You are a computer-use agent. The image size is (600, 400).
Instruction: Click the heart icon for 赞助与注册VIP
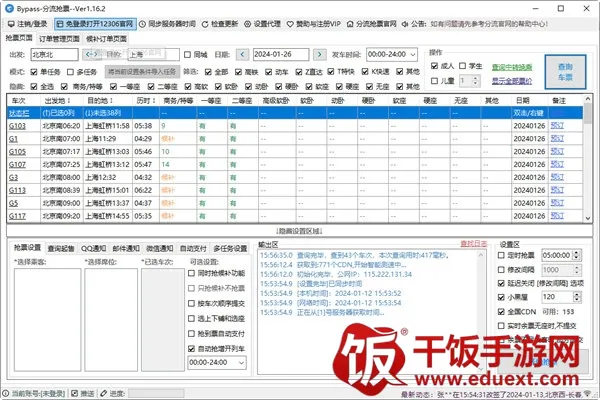coord(290,24)
